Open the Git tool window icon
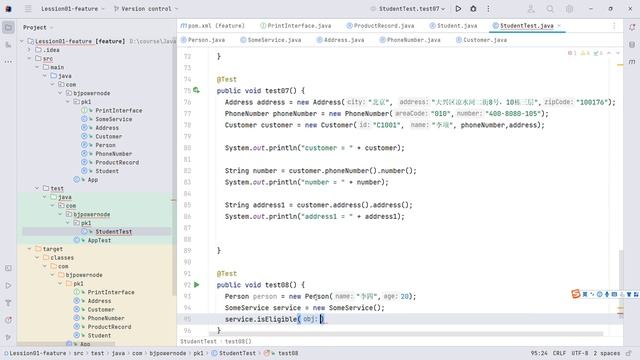Screen dimensions: 640x360 [x=8, y=337]
